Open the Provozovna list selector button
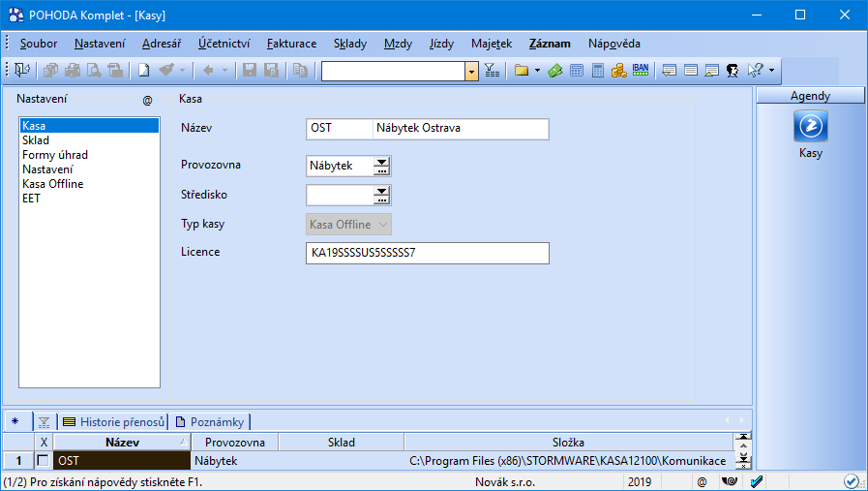 (x=381, y=166)
